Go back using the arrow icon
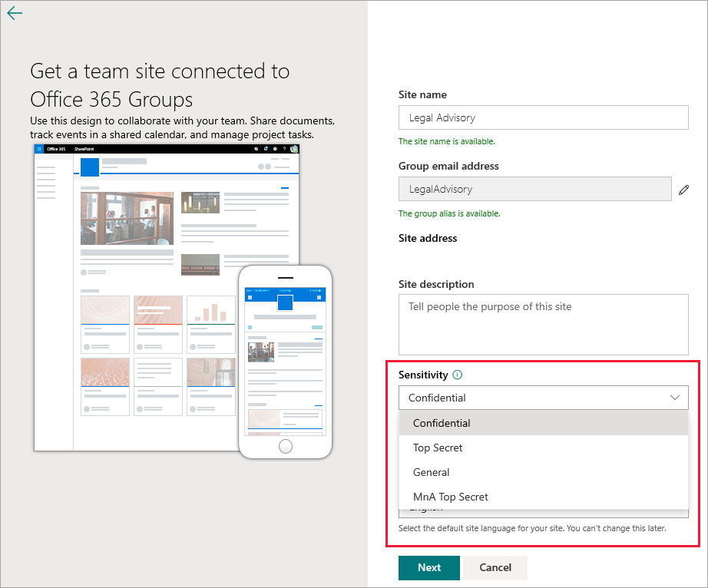This screenshot has height=588, width=708. click(x=15, y=13)
